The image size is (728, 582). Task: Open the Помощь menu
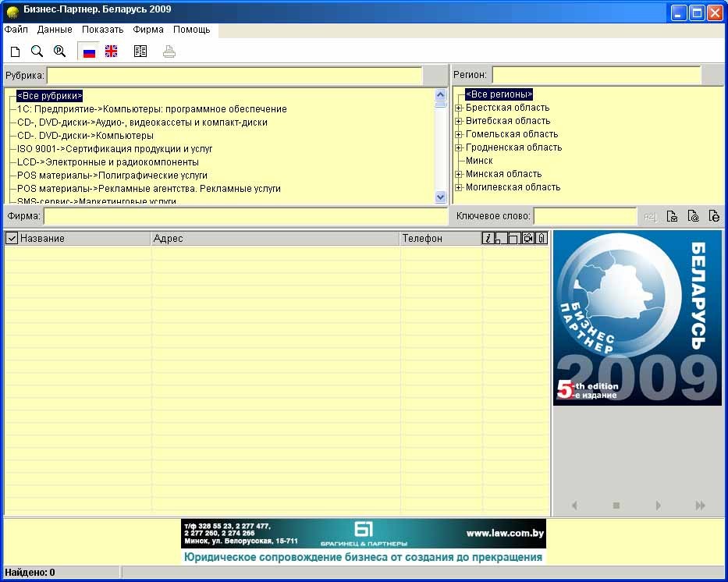point(192,30)
